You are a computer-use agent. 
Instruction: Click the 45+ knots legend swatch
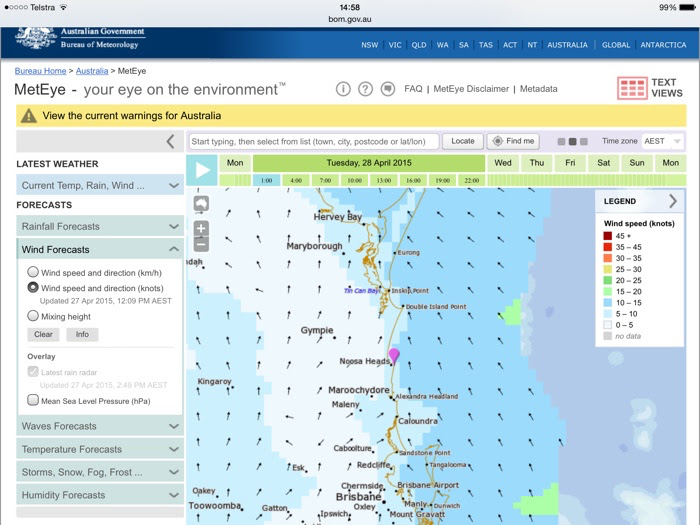608,236
